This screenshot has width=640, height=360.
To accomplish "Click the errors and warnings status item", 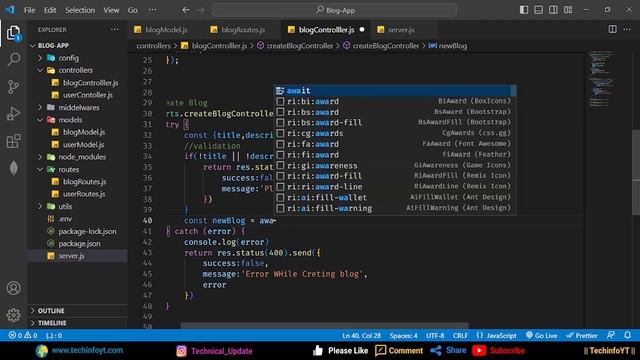I will pyautogui.click(x=23, y=336).
